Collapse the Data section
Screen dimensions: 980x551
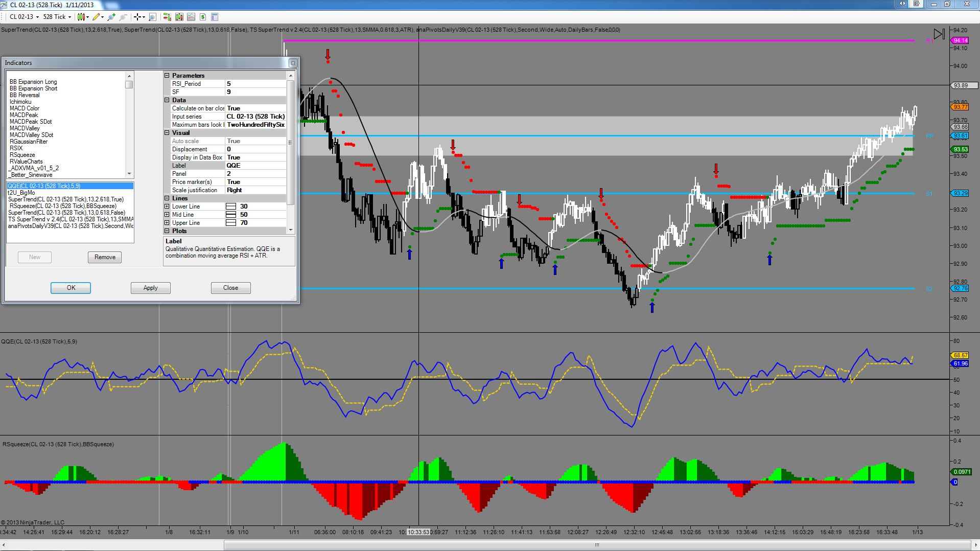(167, 100)
